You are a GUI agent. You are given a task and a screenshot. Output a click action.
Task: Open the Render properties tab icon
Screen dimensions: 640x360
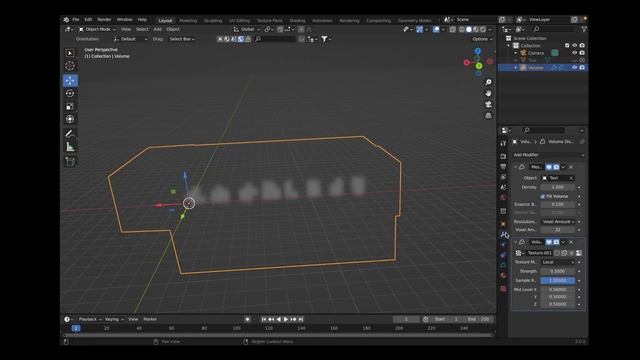[x=503, y=156]
